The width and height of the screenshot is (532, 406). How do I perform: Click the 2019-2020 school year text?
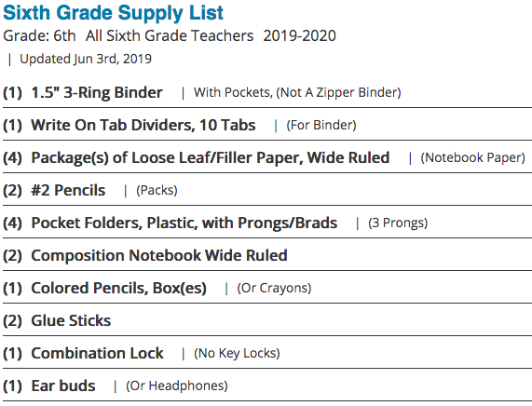pyautogui.click(x=300, y=36)
